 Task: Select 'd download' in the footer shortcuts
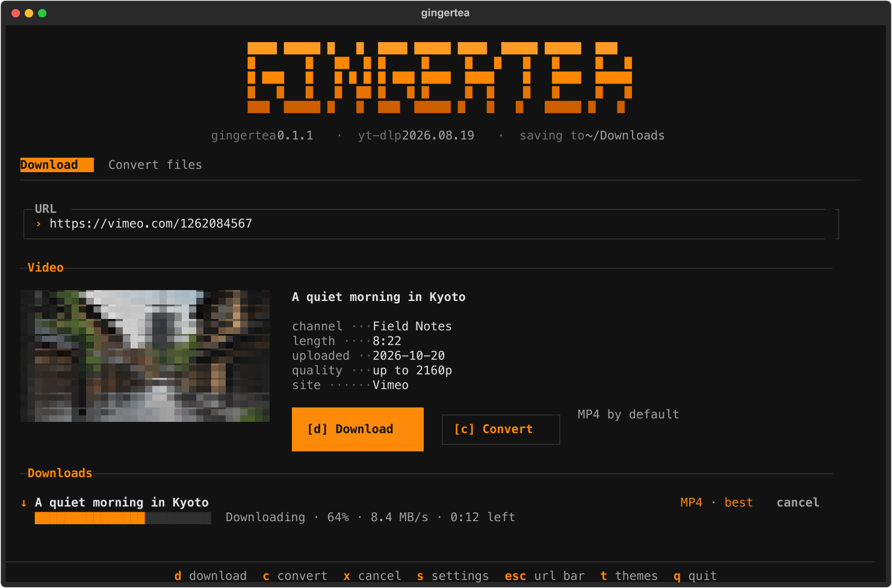(x=211, y=576)
